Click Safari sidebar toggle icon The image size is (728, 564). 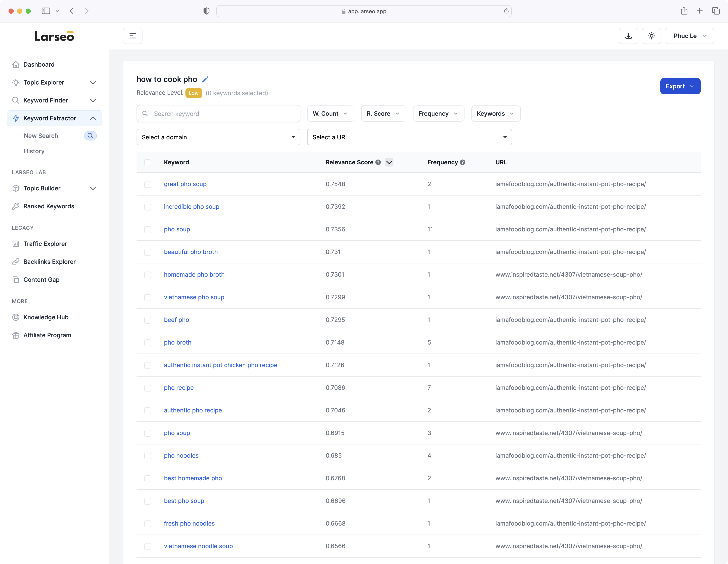(46, 11)
